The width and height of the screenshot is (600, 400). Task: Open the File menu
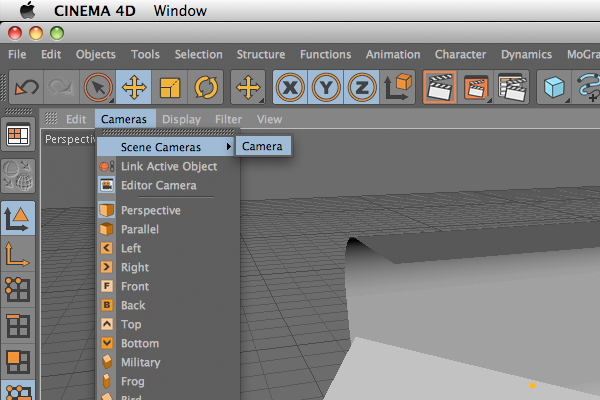coord(17,54)
